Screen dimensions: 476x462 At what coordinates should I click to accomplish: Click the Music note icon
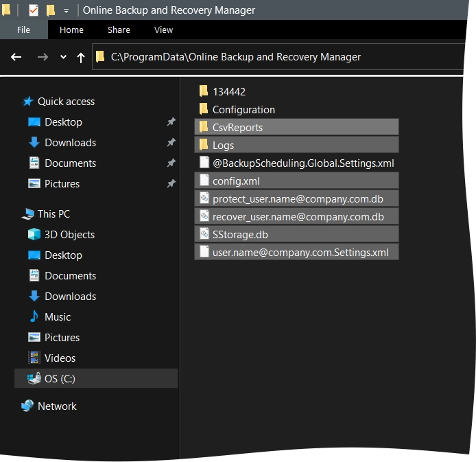[x=34, y=316]
